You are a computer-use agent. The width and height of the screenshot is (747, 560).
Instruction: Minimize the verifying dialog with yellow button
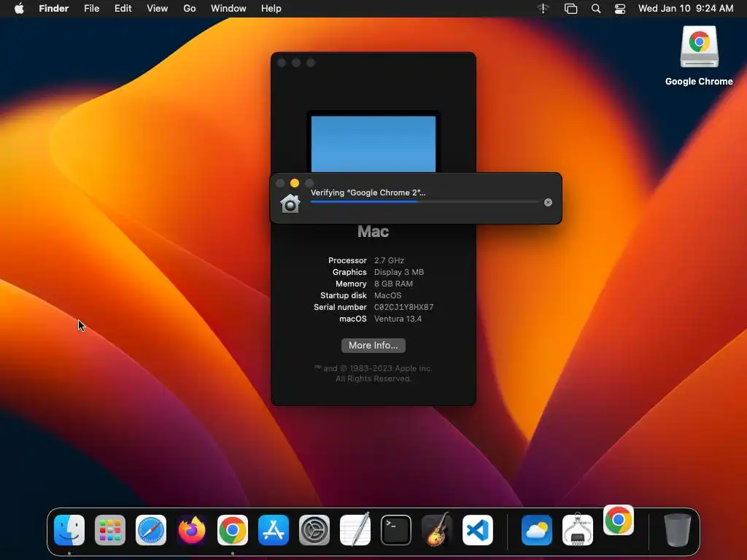(x=295, y=183)
